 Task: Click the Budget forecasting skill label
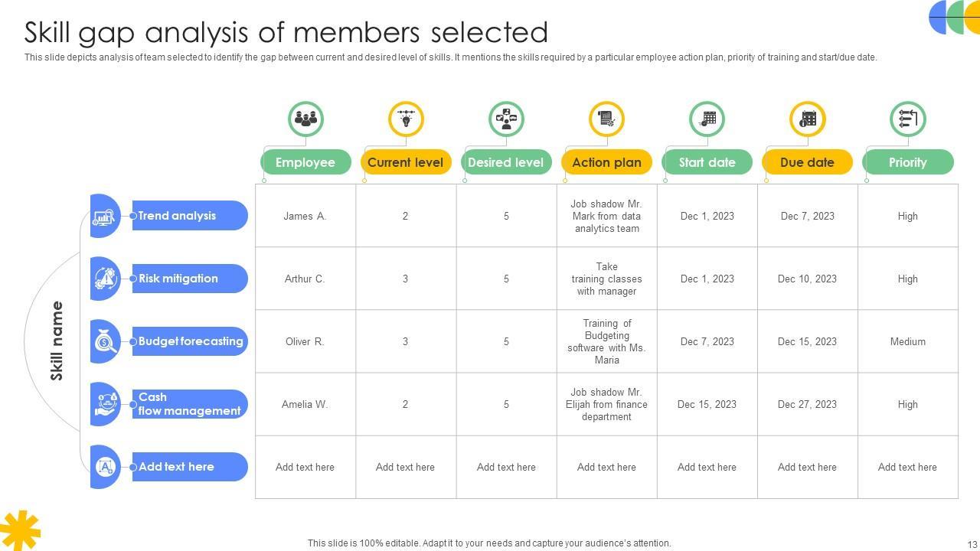(191, 341)
